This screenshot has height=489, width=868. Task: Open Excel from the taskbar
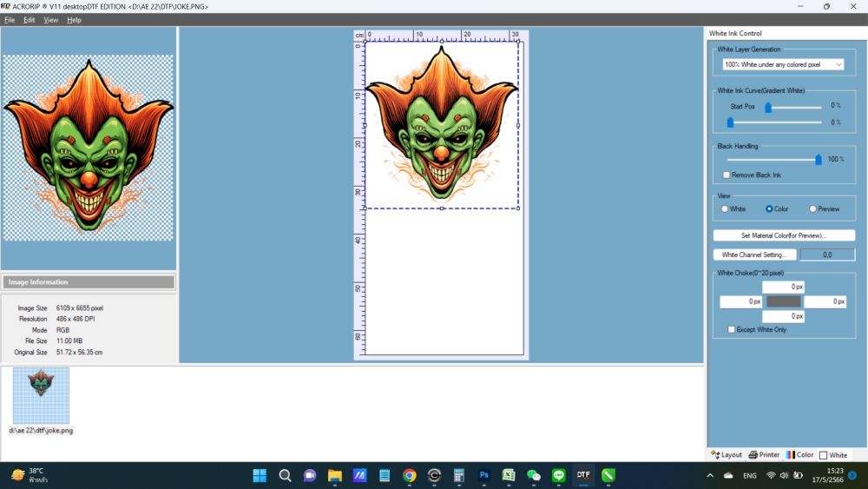[x=509, y=475]
